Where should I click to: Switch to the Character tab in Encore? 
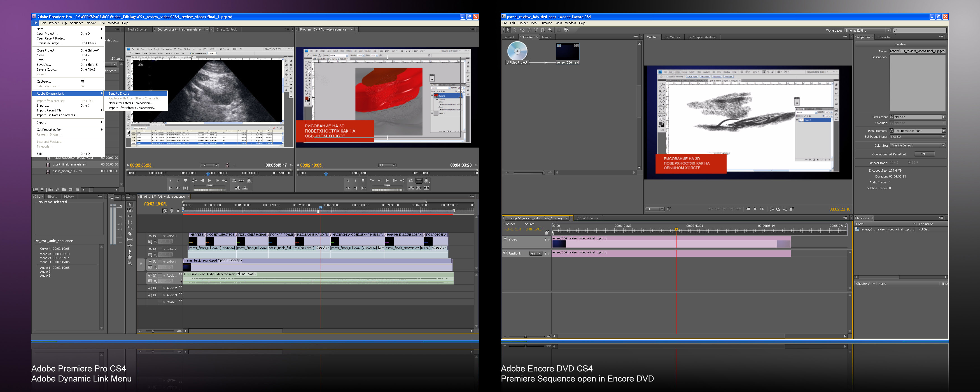click(884, 37)
